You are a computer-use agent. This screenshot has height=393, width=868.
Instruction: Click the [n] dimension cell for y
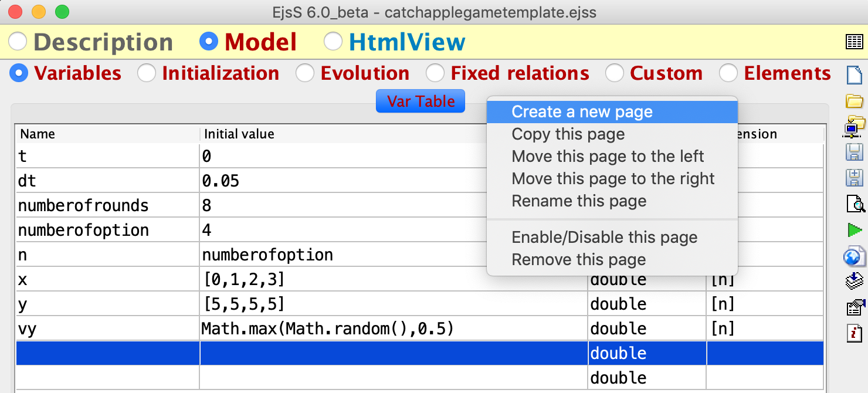pos(765,304)
